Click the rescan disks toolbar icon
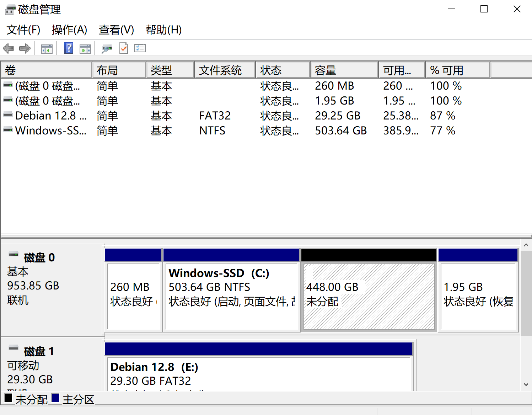This screenshot has height=415, width=532. 107,48
